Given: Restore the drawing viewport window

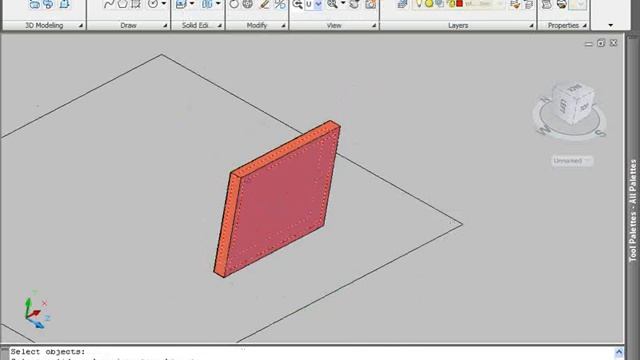Looking at the screenshot, I should 601,43.
